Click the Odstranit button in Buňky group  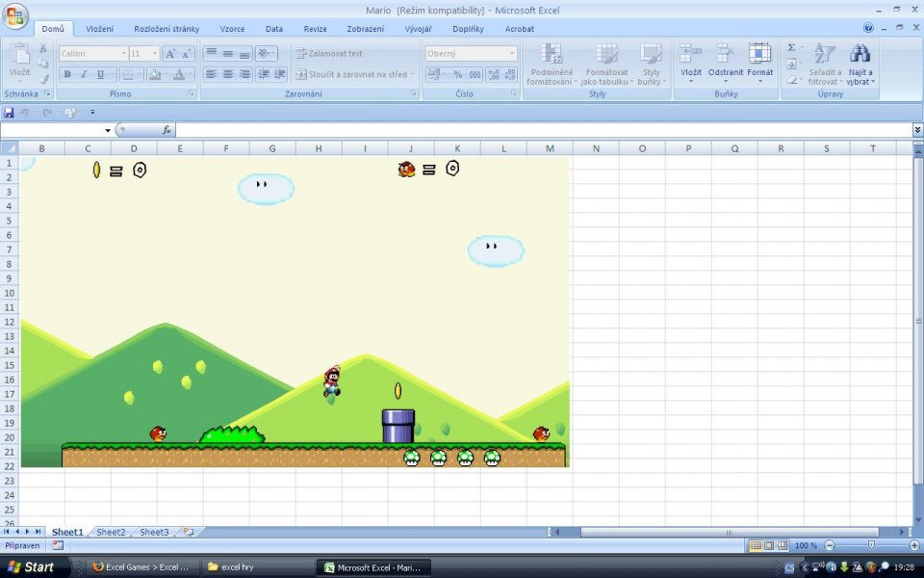click(x=725, y=60)
